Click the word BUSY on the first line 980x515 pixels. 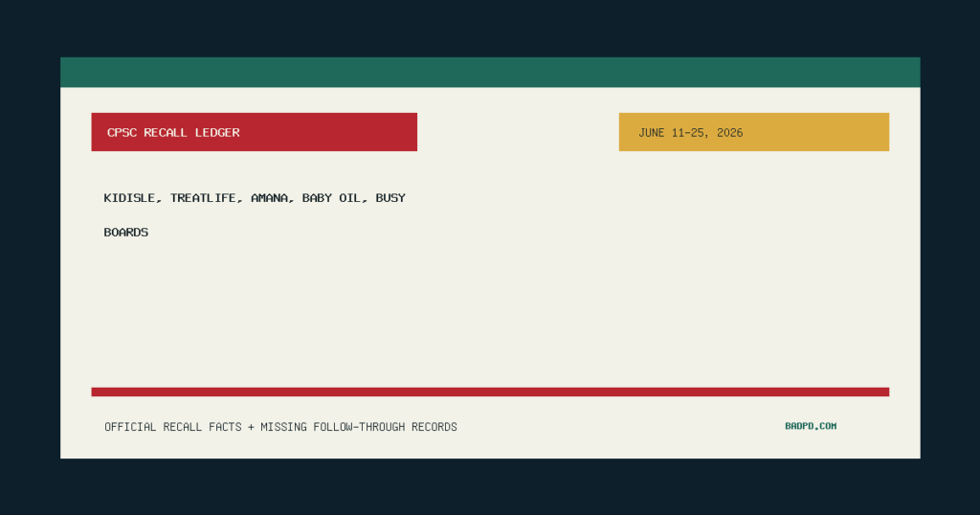[x=390, y=198]
